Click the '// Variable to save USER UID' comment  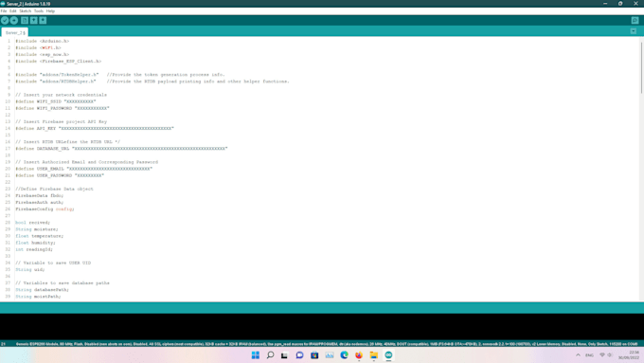[x=53, y=263]
